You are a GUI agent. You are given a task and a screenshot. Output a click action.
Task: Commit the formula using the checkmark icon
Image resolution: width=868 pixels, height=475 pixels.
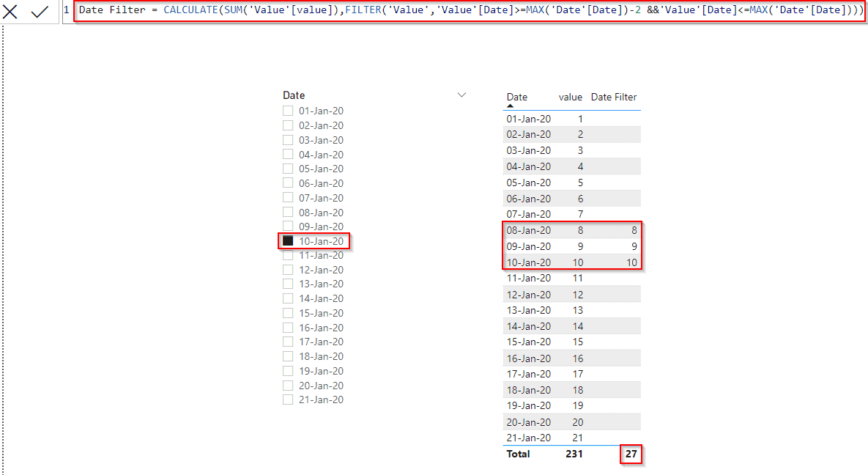pyautogui.click(x=40, y=12)
